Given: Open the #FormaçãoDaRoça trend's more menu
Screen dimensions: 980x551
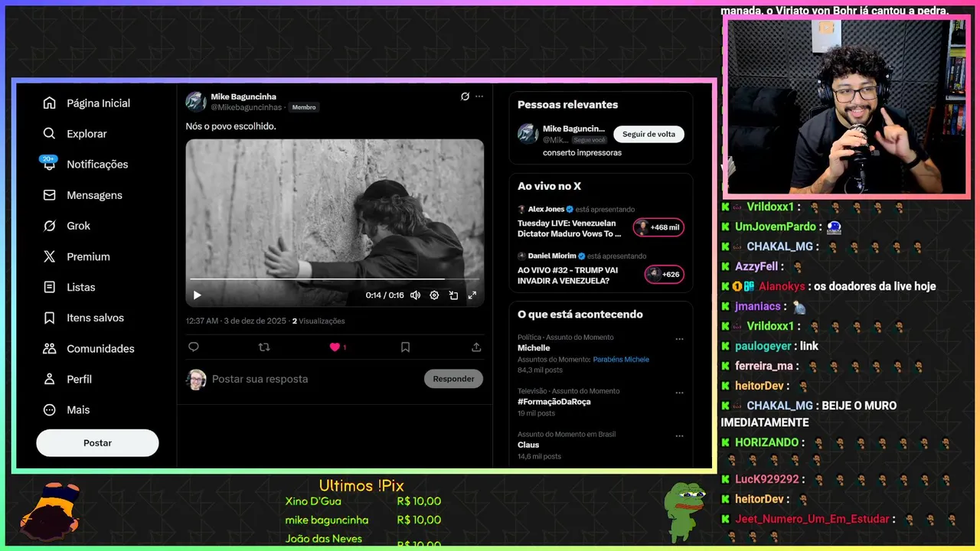Looking at the screenshot, I should tap(679, 393).
